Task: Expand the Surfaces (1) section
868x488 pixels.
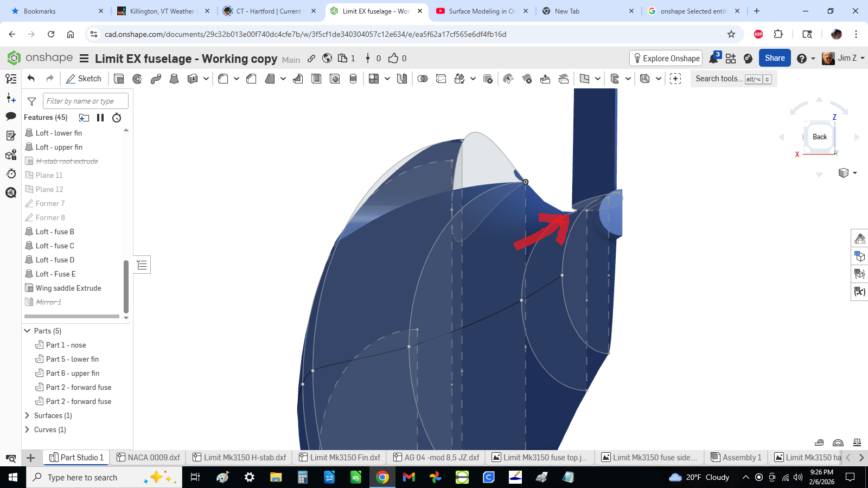Action: (x=27, y=415)
